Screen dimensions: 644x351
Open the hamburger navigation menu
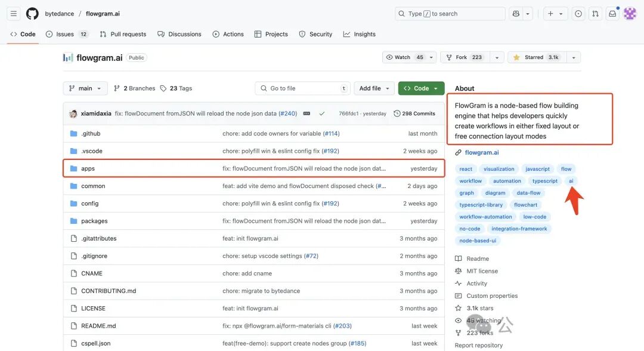click(x=14, y=14)
